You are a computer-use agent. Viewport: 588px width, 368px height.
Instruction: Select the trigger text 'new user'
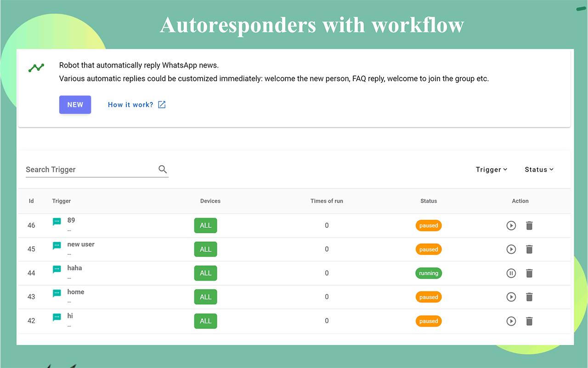81,244
